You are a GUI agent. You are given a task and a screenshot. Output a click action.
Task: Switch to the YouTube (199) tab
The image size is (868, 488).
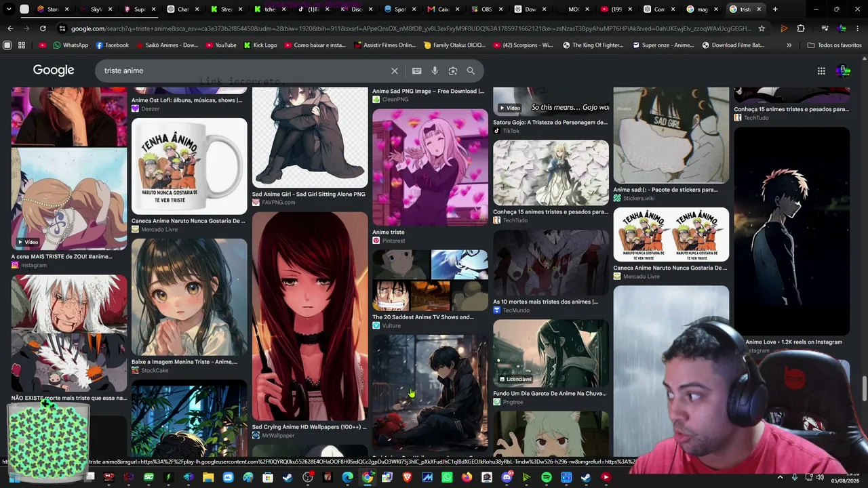[x=616, y=9]
